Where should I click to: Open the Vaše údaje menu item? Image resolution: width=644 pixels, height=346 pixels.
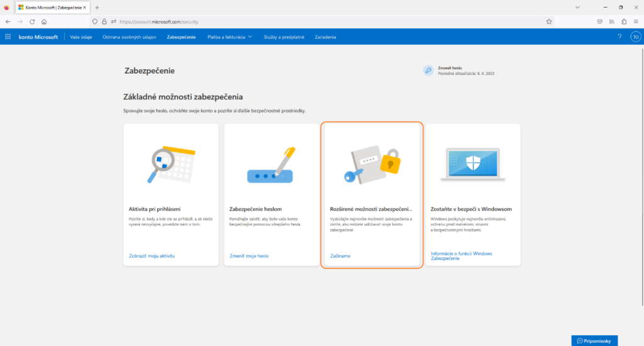[81, 37]
